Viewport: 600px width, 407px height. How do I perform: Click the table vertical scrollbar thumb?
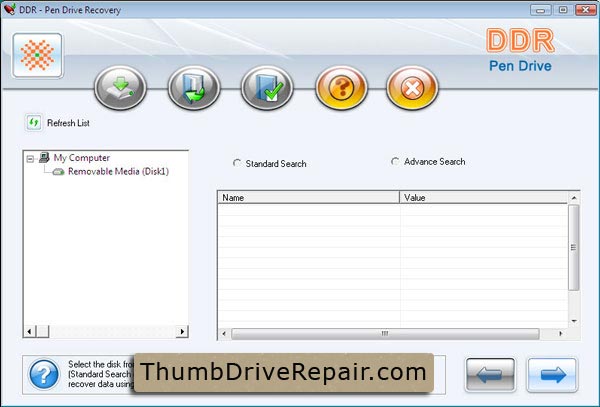click(x=574, y=247)
